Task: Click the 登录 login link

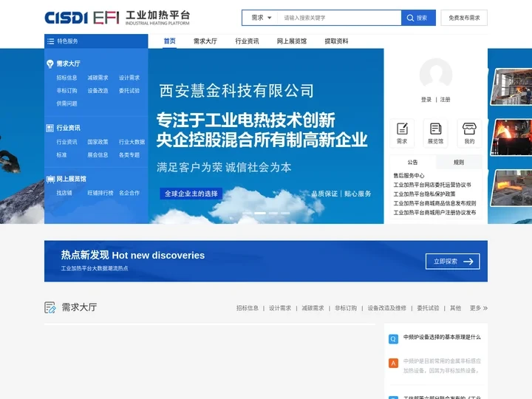Action: 426,100
